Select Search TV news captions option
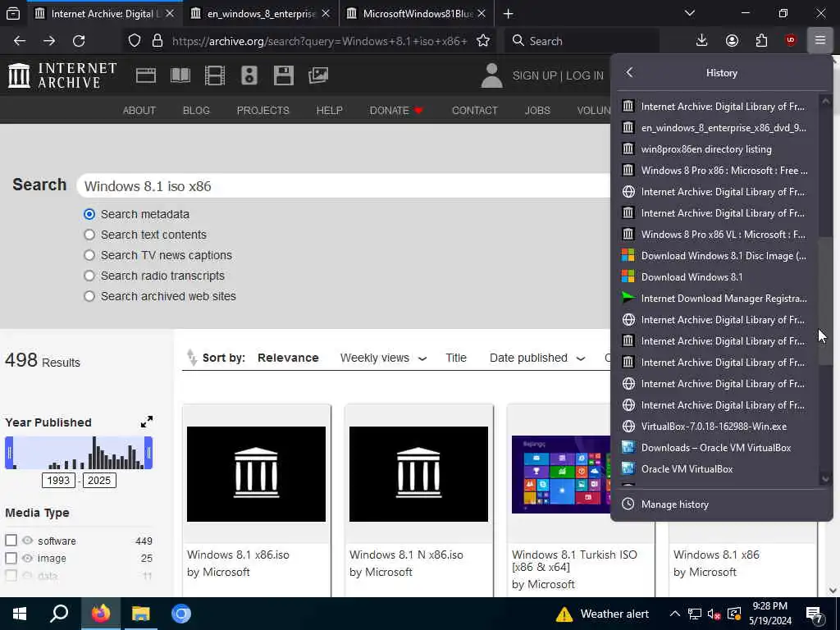Viewport: 840px width, 630px height. click(89, 255)
